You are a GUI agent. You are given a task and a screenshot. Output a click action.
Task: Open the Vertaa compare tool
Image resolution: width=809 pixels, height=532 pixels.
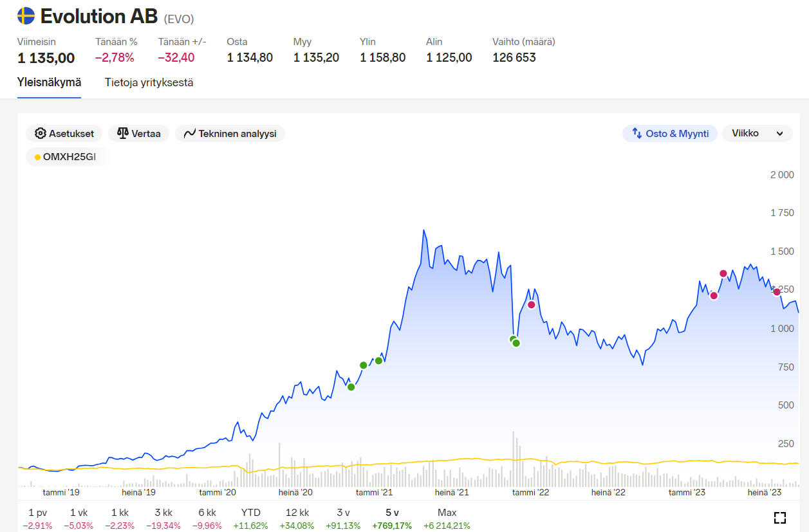pos(138,134)
